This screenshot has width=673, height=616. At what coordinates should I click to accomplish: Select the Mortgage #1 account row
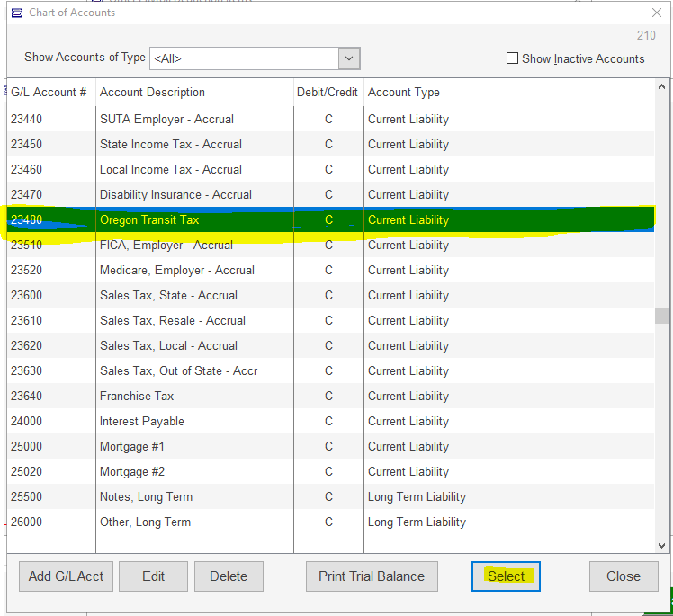[x=132, y=446]
